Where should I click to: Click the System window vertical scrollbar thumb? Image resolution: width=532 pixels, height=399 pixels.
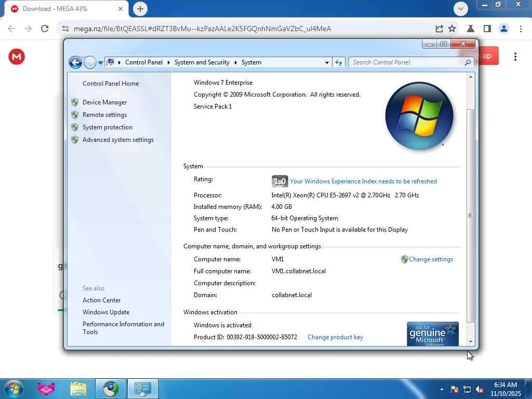(470, 216)
